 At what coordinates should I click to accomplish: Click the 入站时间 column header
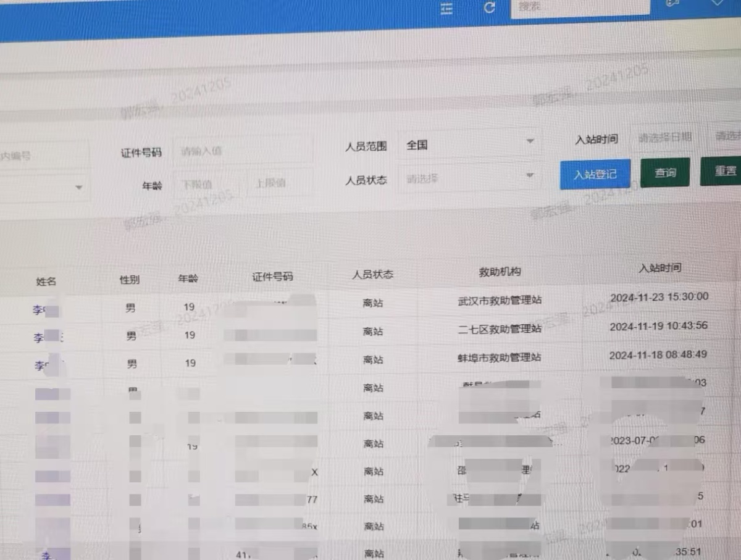pos(659,268)
